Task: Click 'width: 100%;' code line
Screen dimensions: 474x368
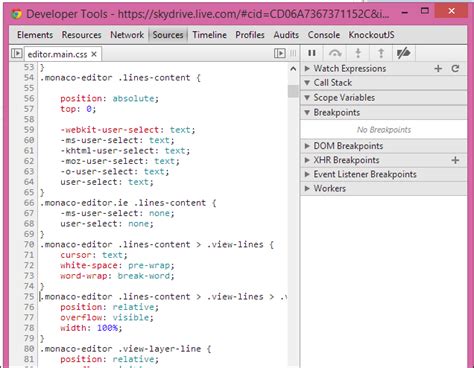Action: tap(91, 328)
